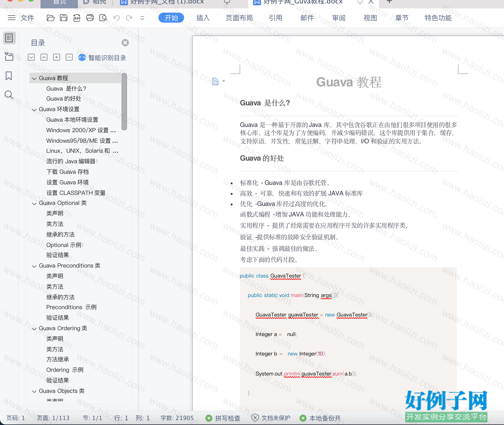
Task: Open the bookmark sidebar icon
Action: tap(9, 76)
